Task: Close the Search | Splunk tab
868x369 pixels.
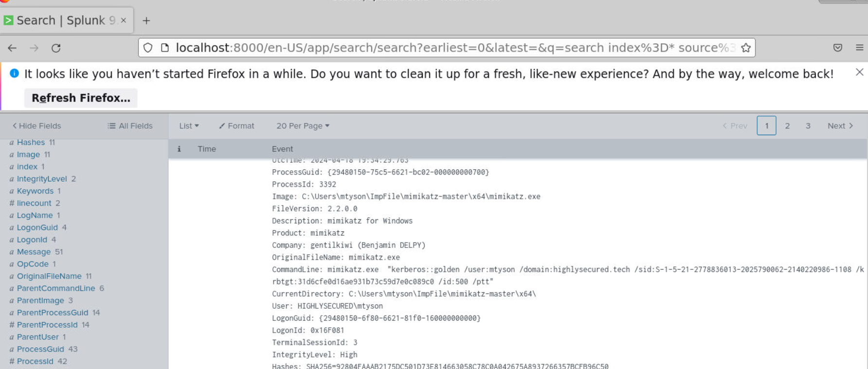Action: [x=124, y=20]
